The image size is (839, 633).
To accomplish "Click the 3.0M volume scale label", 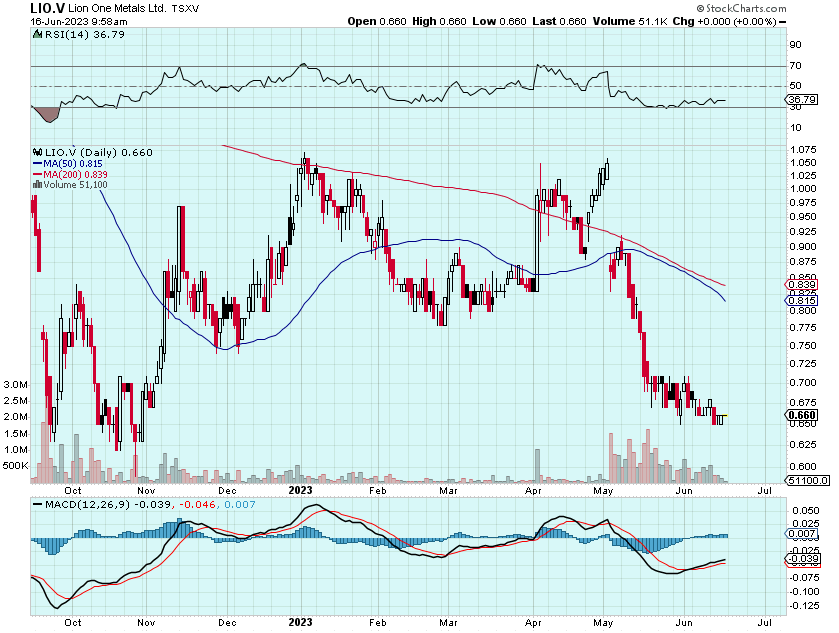I will tap(16, 385).
